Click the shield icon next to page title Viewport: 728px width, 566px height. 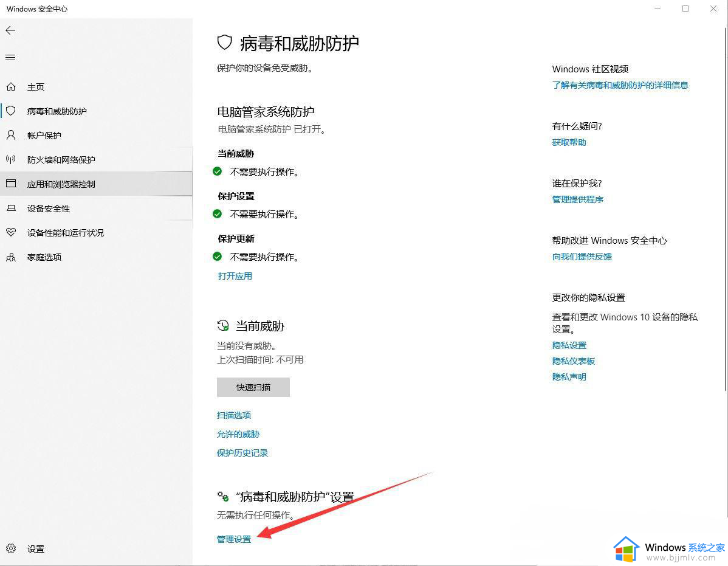[225, 43]
